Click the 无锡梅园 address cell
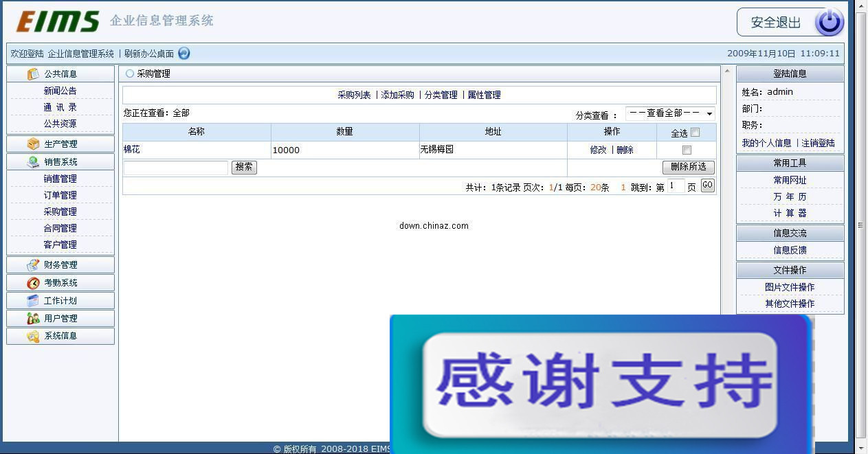The width and height of the screenshot is (868, 454). click(493, 150)
